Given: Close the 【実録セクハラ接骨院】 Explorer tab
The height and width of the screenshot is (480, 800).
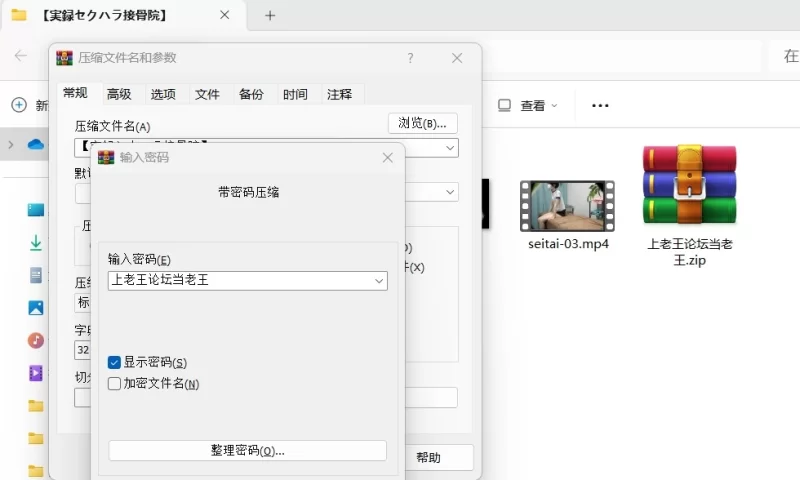Looking at the screenshot, I should (x=224, y=15).
